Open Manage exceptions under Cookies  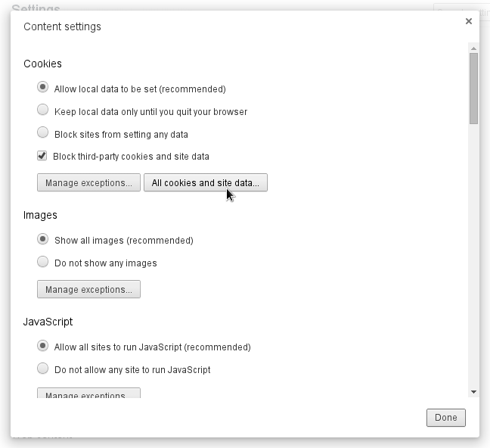(88, 183)
